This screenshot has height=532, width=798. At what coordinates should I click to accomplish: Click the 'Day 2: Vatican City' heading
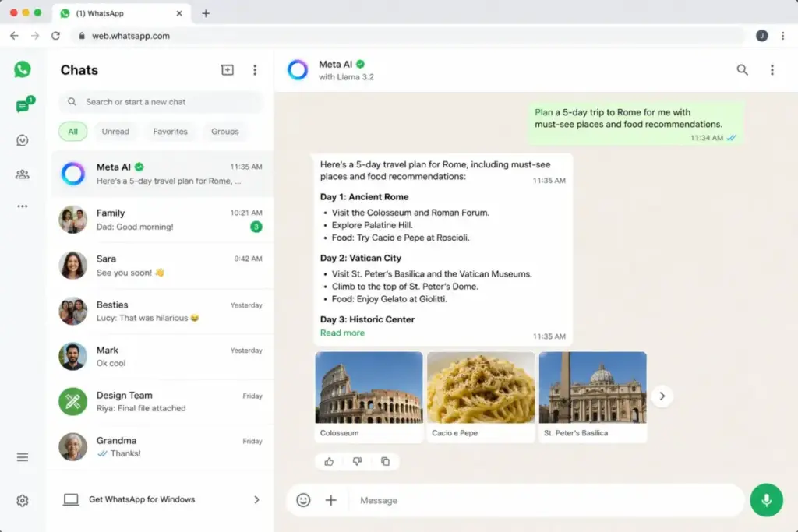pos(360,258)
